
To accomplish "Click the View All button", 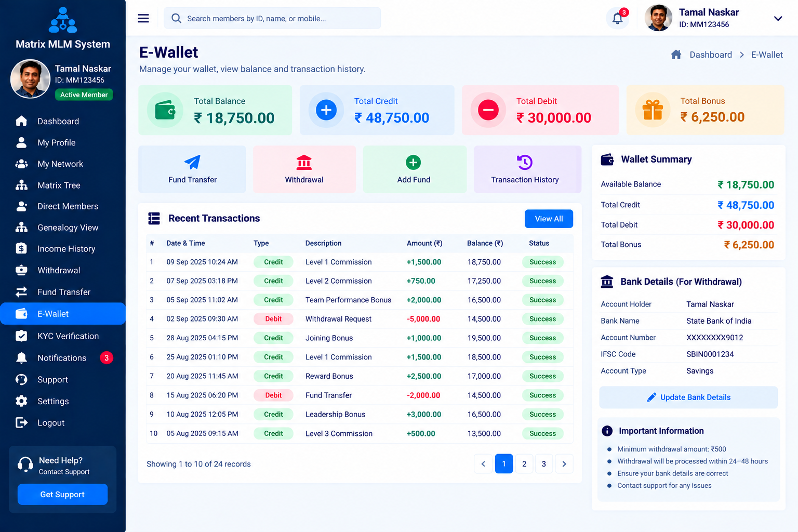I will click(549, 219).
